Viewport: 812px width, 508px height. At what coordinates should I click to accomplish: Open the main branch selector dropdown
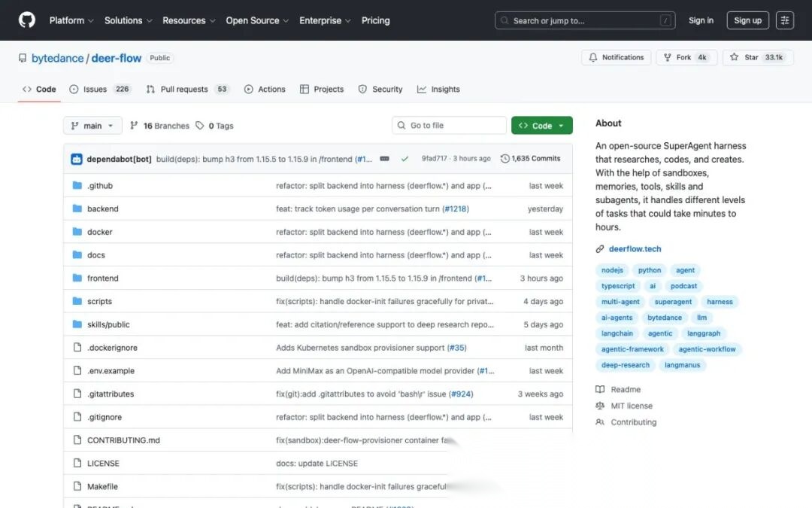click(x=92, y=126)
